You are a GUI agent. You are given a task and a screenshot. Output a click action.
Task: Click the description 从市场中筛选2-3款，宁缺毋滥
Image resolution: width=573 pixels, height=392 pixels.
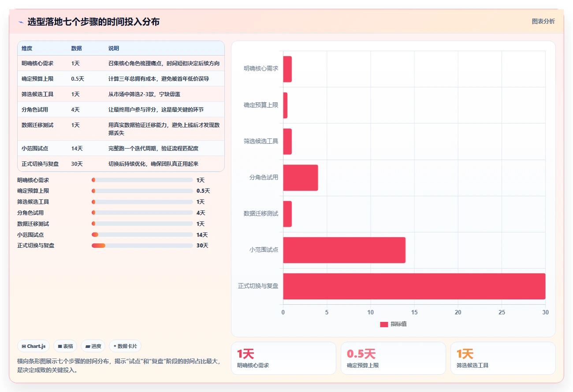pyautogui.click(x=145, y=94)
